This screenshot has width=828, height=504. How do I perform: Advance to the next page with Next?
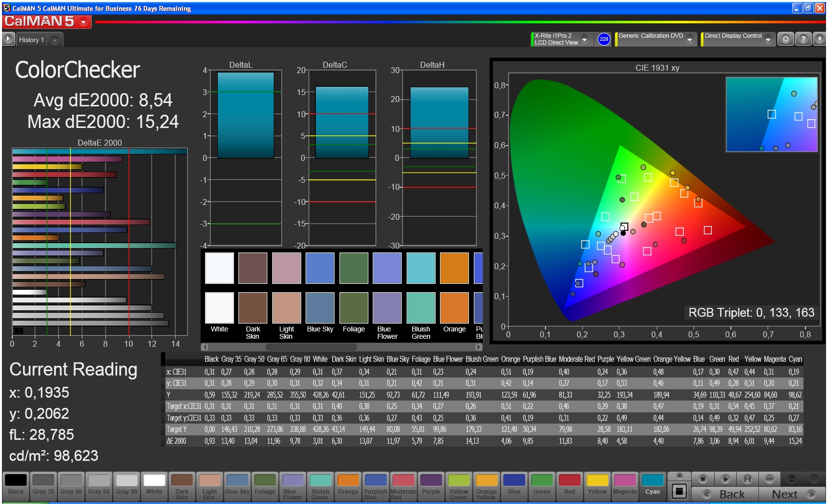point(792,494)
